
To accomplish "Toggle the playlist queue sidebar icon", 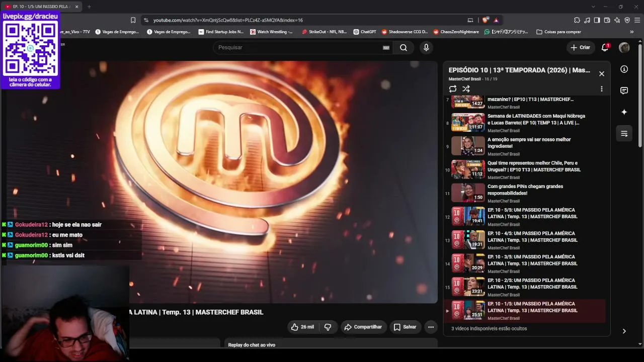I will click(x=624, y=134).
